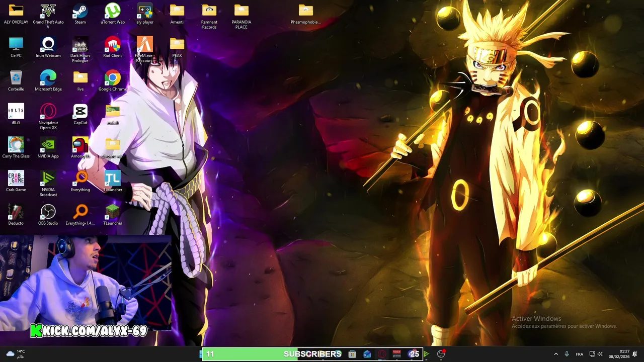
Task: Launch Iriun Webcam
Action: coord(48,48)
